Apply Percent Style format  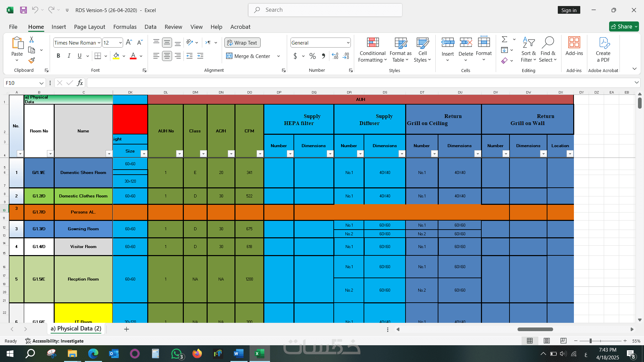tap(312, 56)
